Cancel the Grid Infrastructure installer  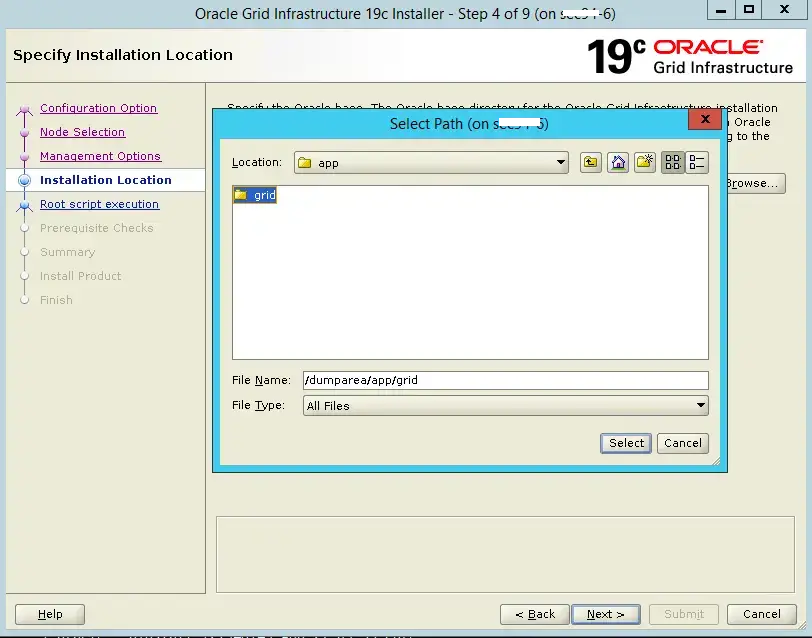761,614
